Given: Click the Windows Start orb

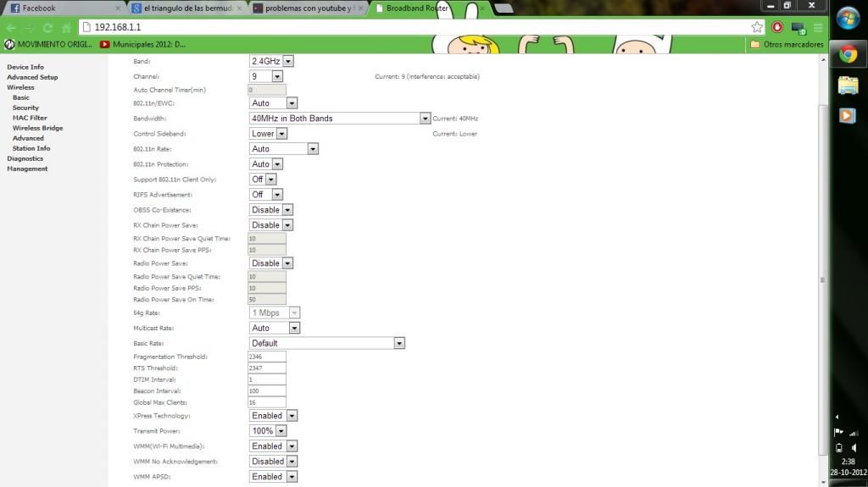Looking at the screenshot, I should 848,18.
